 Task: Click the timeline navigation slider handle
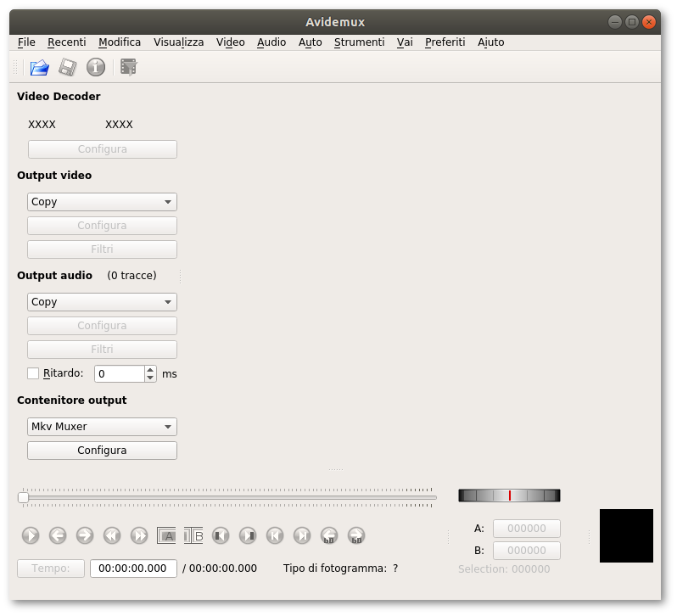(24, 497)
